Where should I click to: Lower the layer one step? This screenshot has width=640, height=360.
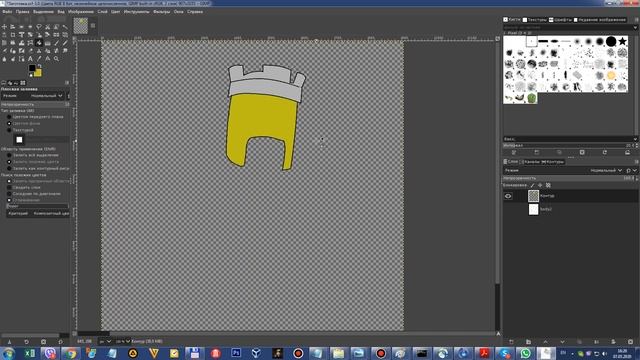[562, 342]
